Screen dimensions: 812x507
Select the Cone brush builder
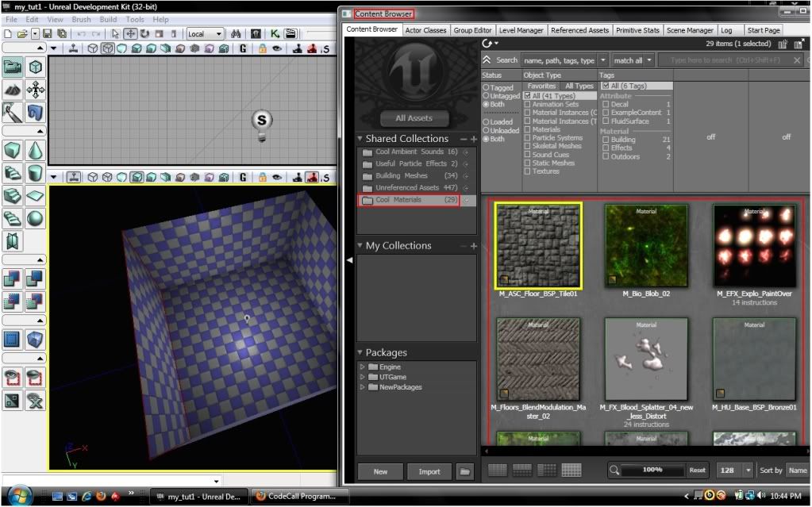(35, 151)
